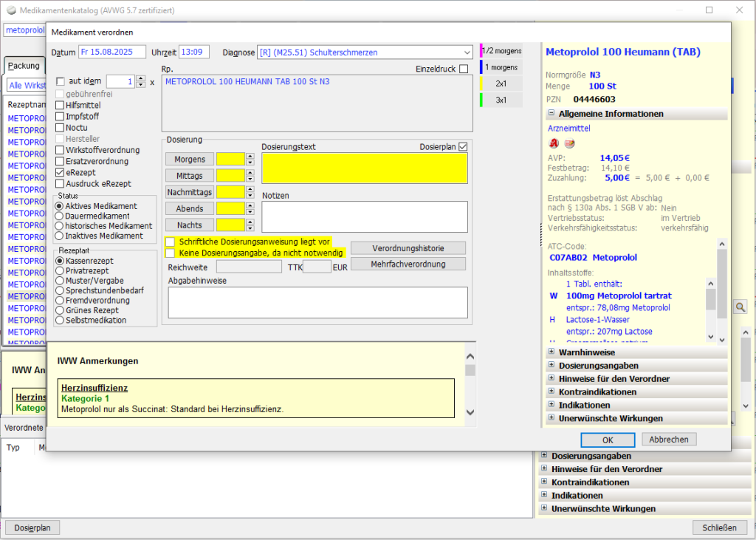756x540 pixels.
Task: Click into the Notizen text box
Action: pos(365,216)
